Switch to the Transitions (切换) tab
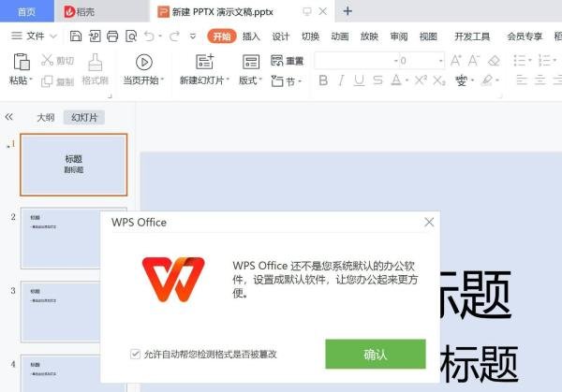This screenshot has width=562, height=392. (x=310, y=36)
